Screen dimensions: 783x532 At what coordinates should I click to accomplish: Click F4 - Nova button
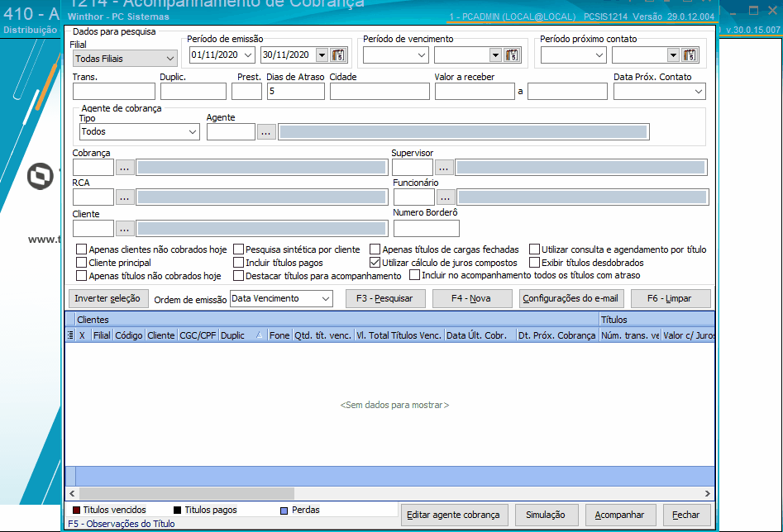click(471, 298)
